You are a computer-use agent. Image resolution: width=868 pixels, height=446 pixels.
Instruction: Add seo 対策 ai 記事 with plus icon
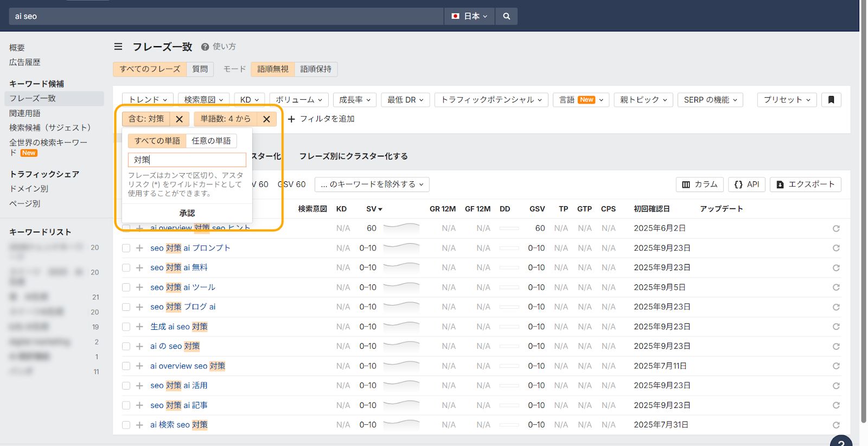(139, 405)
